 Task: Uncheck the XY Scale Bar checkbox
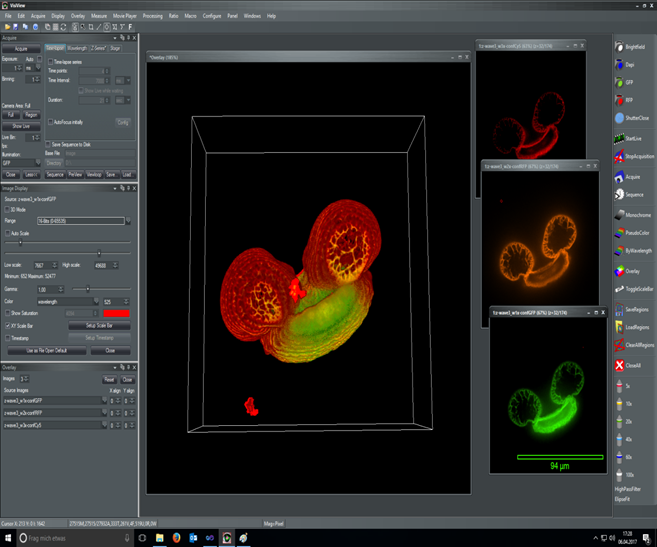coord(6,326)
